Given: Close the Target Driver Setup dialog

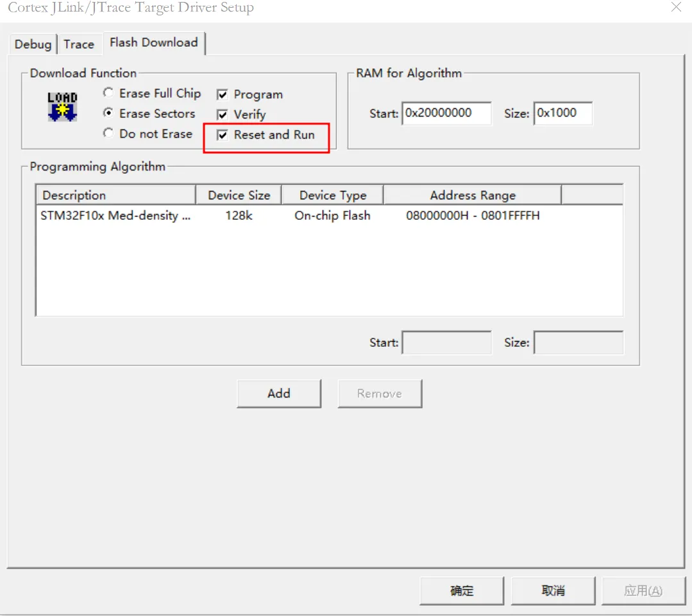Looking at the screenshot, I should (x=676, y=7).
